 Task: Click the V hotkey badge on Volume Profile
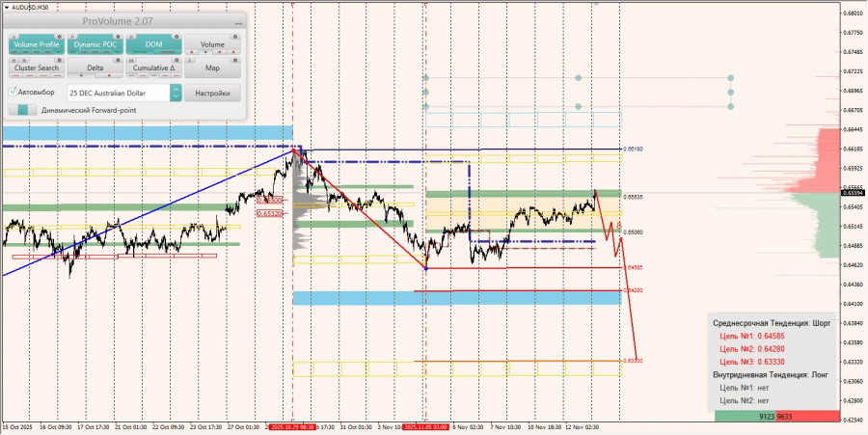[x=14, y=37]
